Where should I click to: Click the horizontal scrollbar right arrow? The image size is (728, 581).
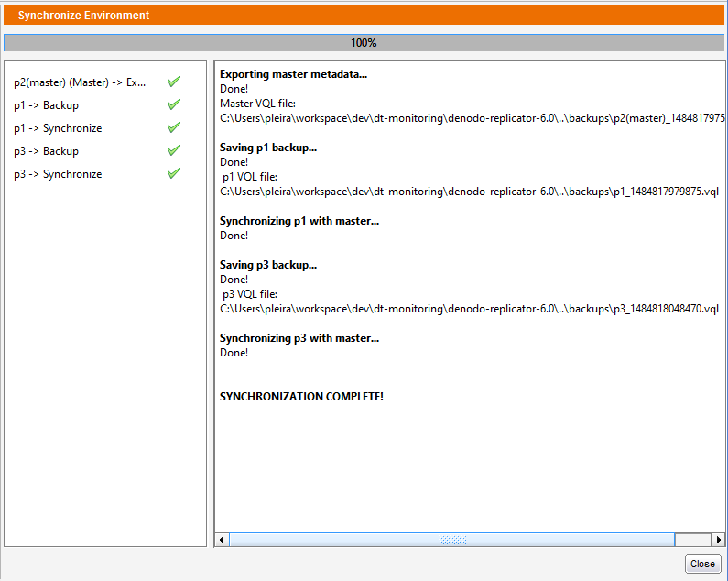718,540
